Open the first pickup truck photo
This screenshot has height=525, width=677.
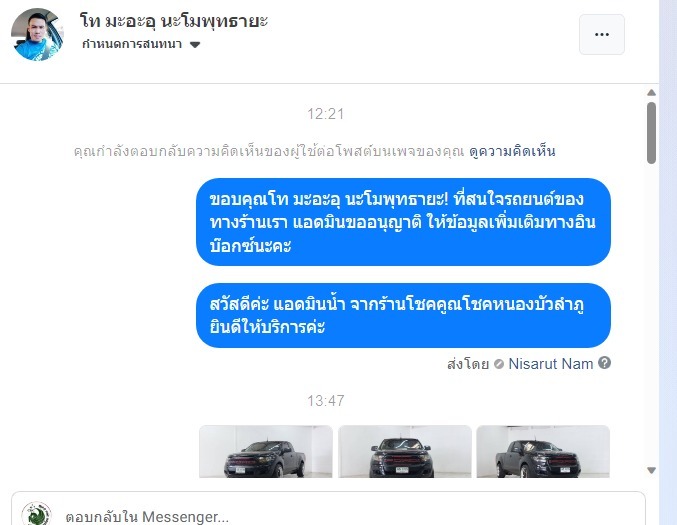(266, 452)
